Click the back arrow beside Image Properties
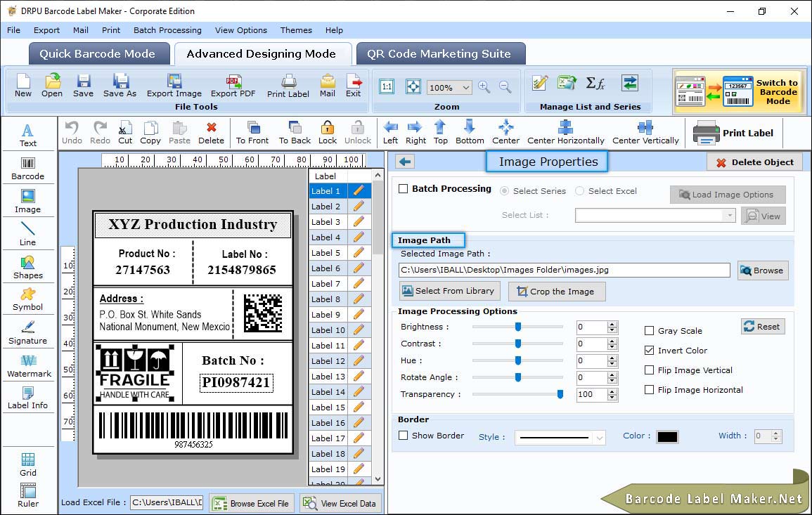Image resolution: width=812 pixels, height=515 pixels. 405,162
